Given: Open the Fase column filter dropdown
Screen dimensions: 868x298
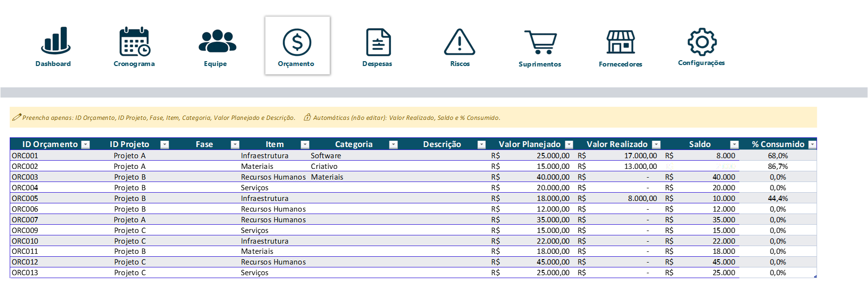Looking at the screenshot, I should (235, 144).
